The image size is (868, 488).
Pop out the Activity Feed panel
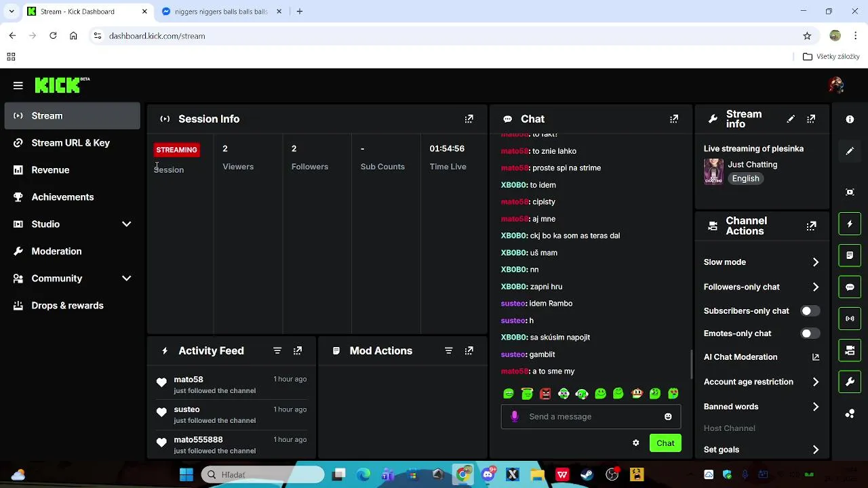tap(298, 350)
